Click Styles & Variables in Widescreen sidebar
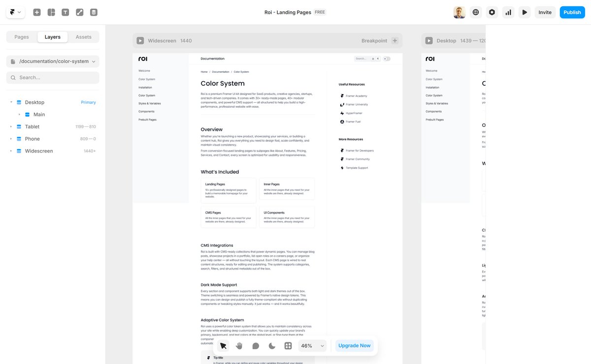Viewport: 591px width, 364px height. (x=150, y=103)
